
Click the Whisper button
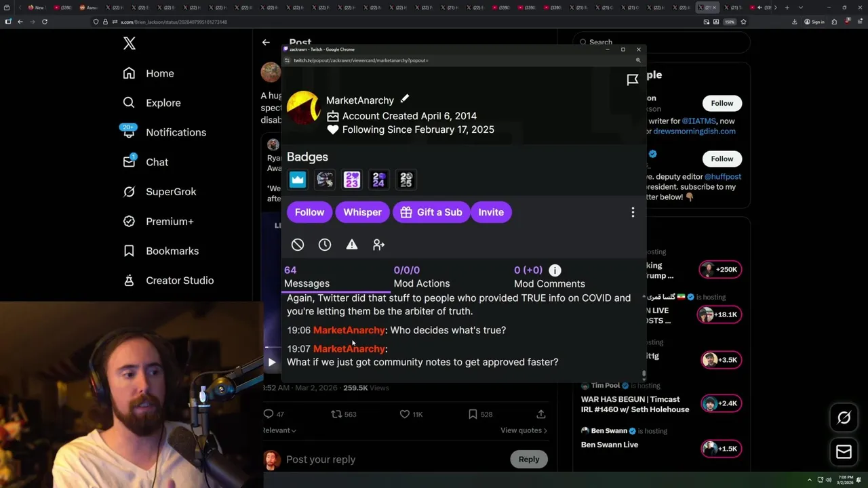point(362,212)
